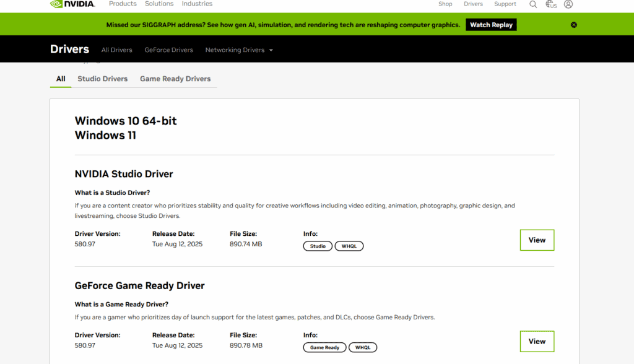Screen dimensions: 634x364
Task: Click the NVIDIA logo
Action: (72, 4)
